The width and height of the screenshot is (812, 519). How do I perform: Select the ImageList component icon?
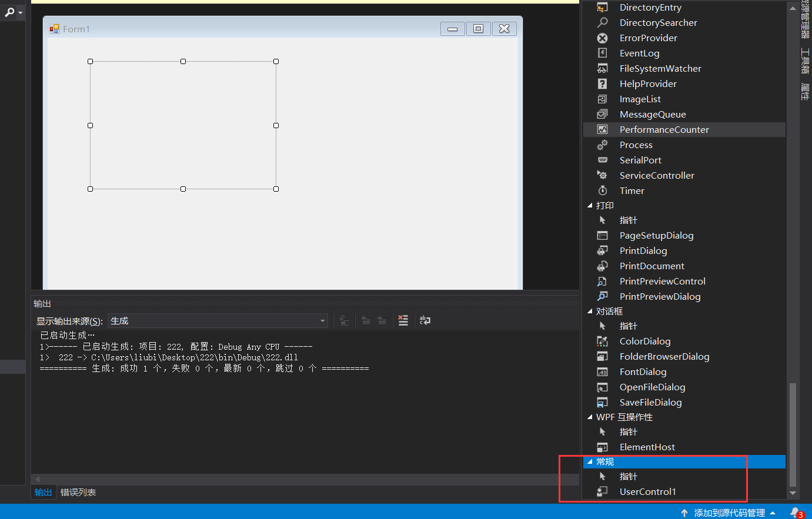(602, 99)
